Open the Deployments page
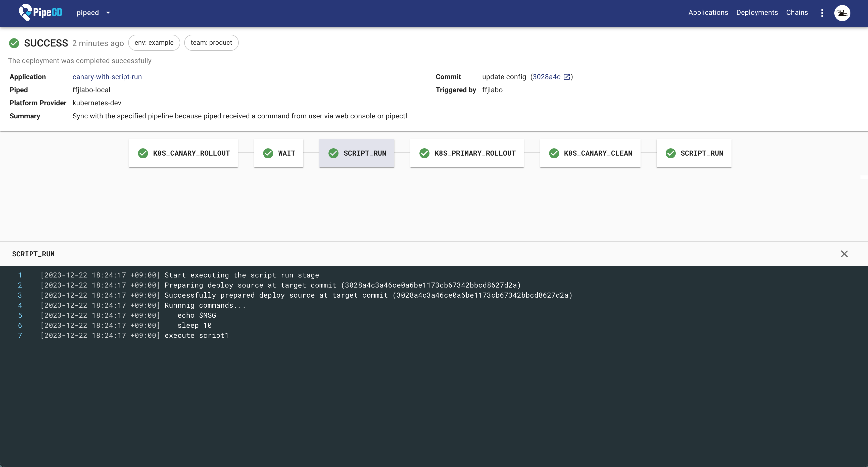The width and height of the screenshot is (868, 467). (757, 13)
